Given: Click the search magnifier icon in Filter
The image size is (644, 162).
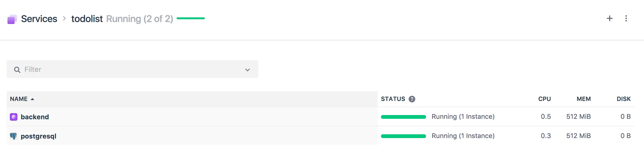Looking at the screenshot, I should 17,69.
